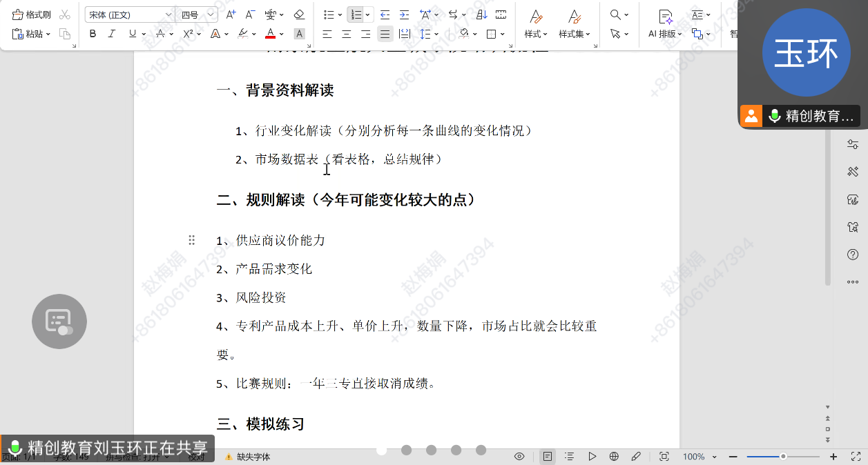Activate the Format Painter (格式刷)

pos(32,14)
